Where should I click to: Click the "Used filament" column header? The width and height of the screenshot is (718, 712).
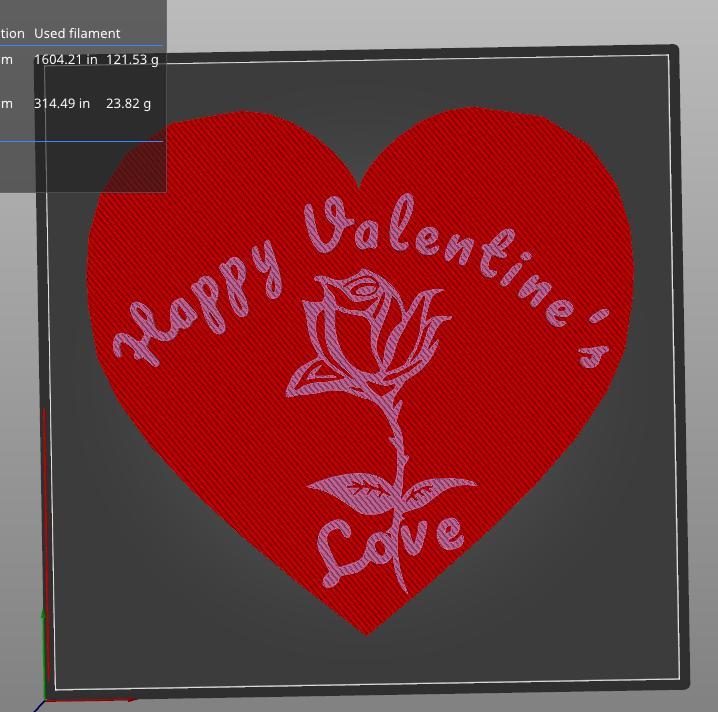click(77, 33)
